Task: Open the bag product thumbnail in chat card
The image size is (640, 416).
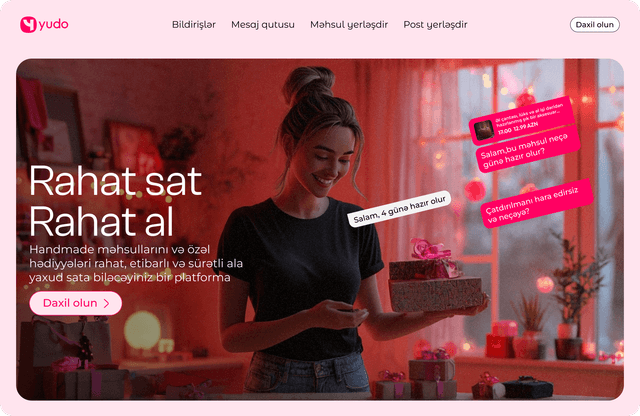Action: (x=484, y=130)
